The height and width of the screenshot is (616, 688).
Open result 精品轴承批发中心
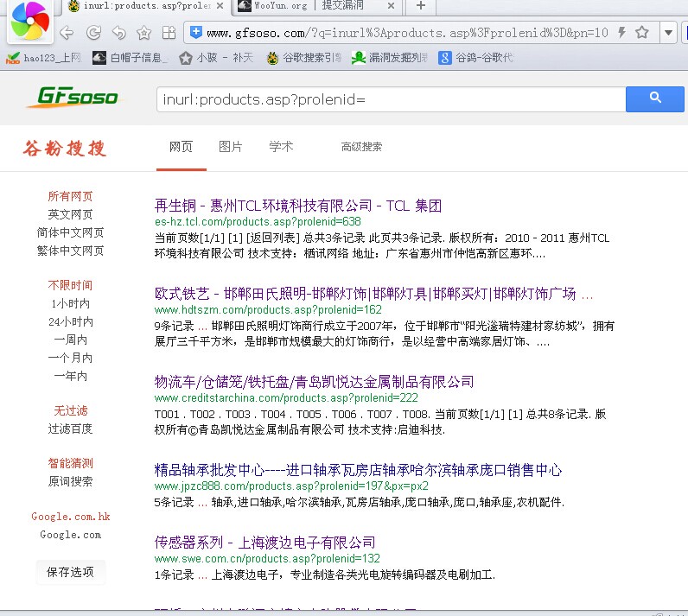[358, 470]
